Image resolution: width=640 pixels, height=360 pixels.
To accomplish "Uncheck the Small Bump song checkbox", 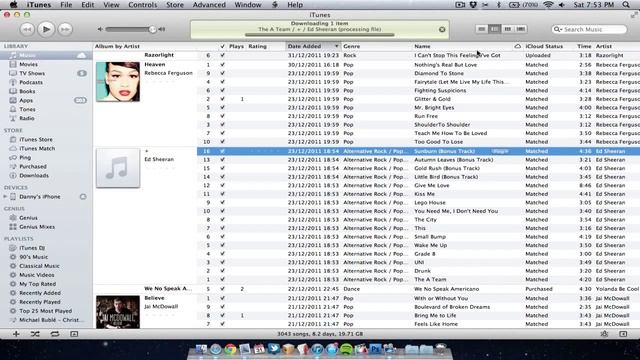I will tap(222, 237).
